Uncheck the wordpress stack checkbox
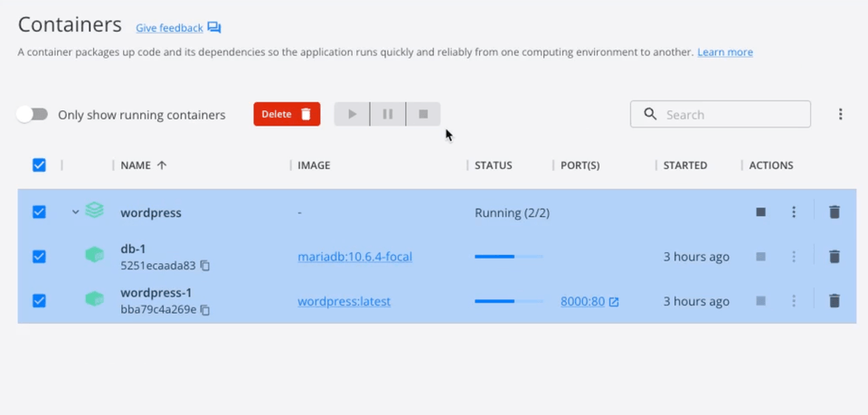The image size is (868, 415). (39, 212)
